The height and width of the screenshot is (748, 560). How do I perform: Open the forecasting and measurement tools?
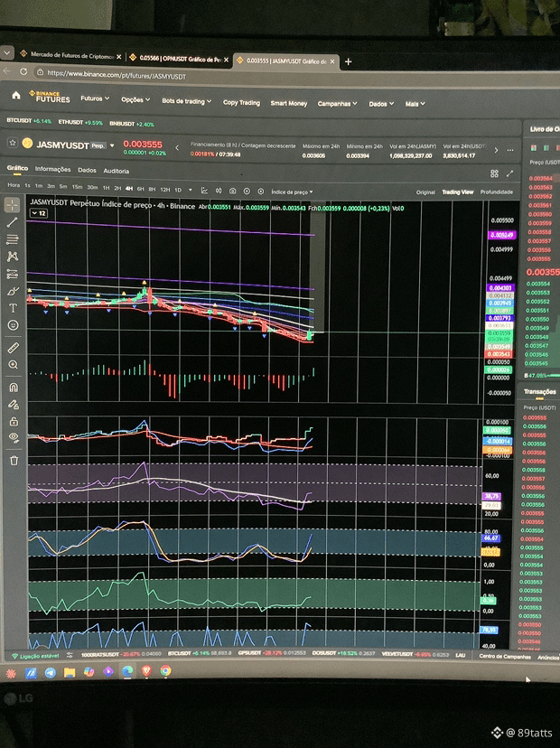pos(13,274)
